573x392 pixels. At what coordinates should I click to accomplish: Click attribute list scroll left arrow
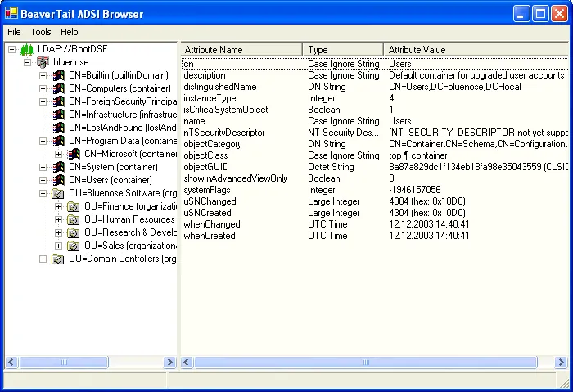pyautogui.click(x=187, y=362)
